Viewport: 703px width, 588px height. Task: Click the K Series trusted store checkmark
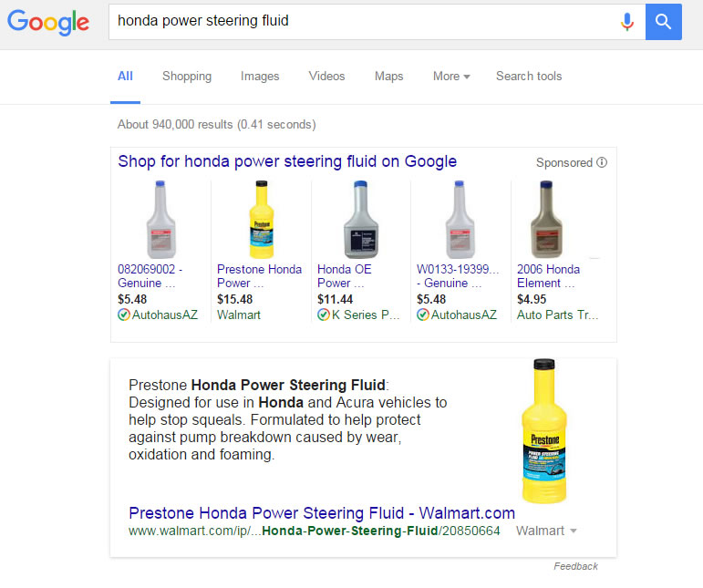(323, 315)
